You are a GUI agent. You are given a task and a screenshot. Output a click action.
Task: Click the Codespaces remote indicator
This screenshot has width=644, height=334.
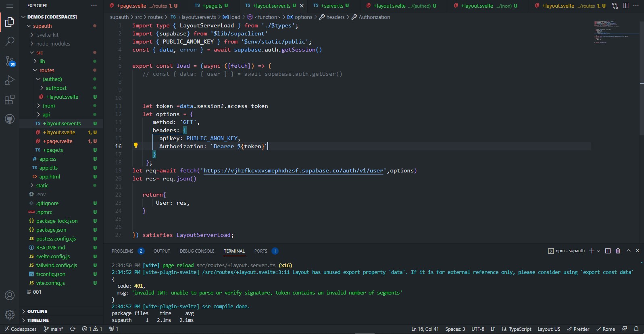click(x=21, y=329)
